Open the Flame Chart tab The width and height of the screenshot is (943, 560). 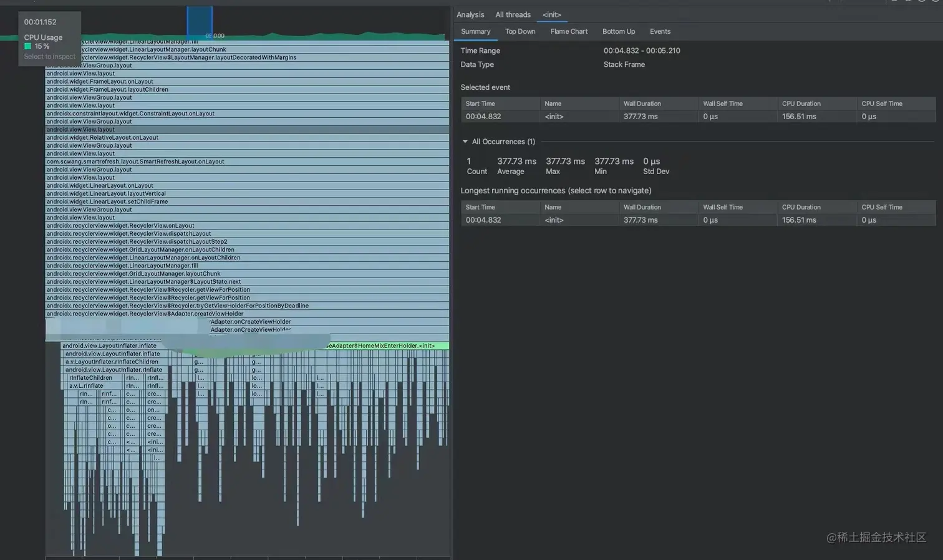[x=569, y=31]
